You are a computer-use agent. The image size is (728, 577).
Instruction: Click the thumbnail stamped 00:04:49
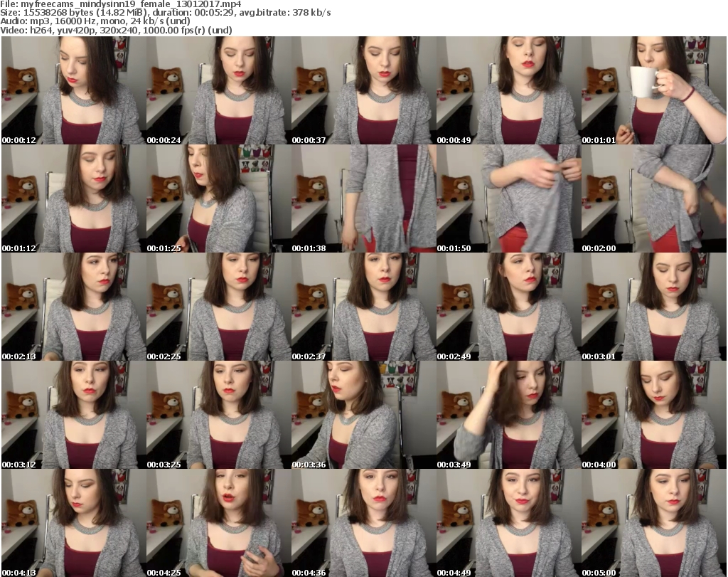click(508, 523)
